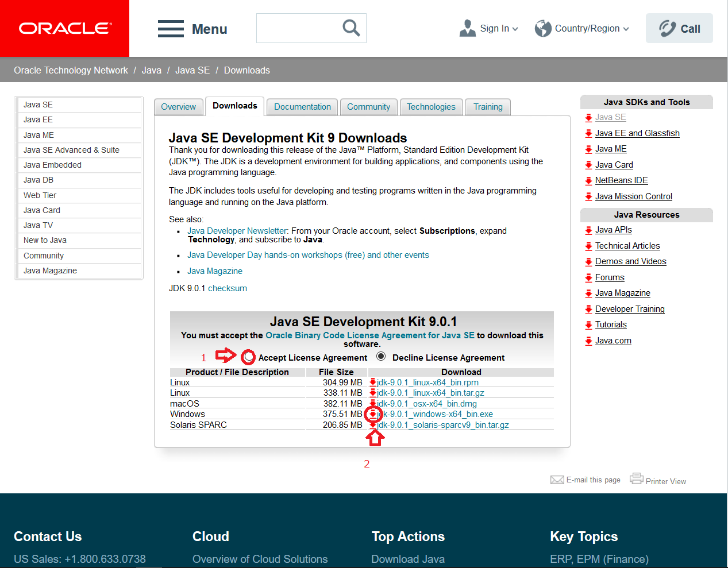The width and height of the screenshot is (728, 568).
Task: Click red arrow icon beside Forums
Action: click(x=588, y=277)
